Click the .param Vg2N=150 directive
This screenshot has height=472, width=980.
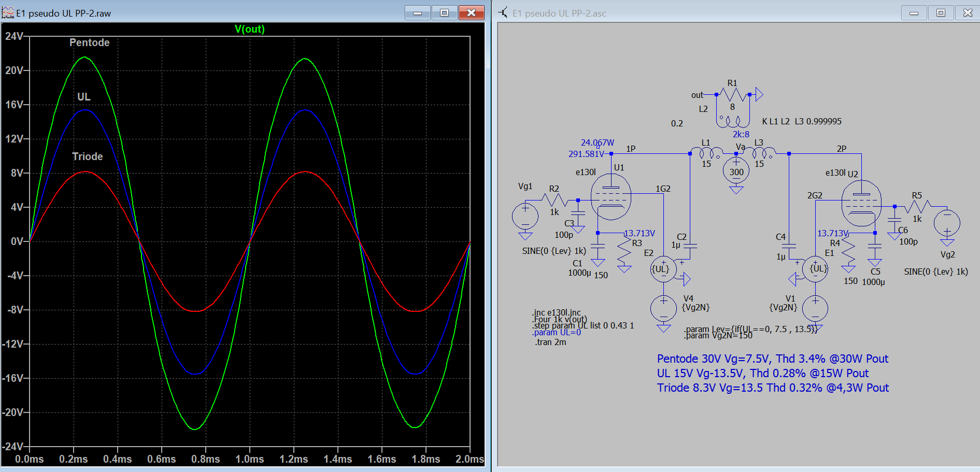pyautogui.click(x=718, y=335)
